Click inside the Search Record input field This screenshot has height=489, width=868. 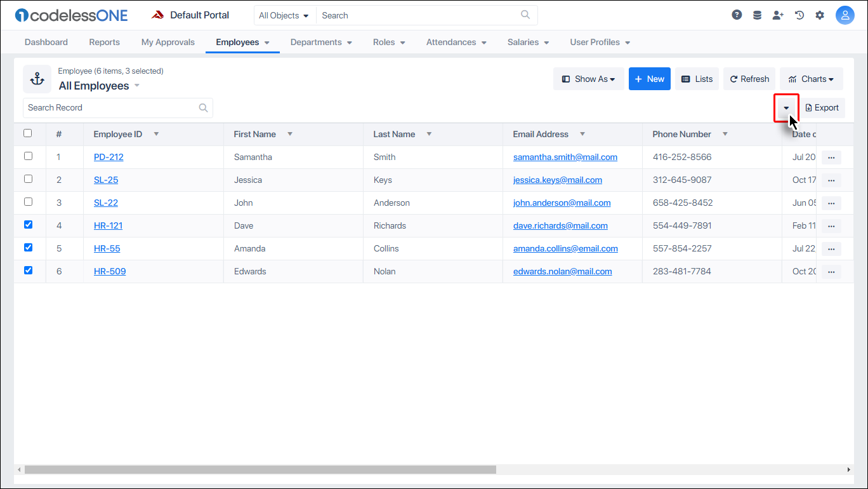click(108, 107)
